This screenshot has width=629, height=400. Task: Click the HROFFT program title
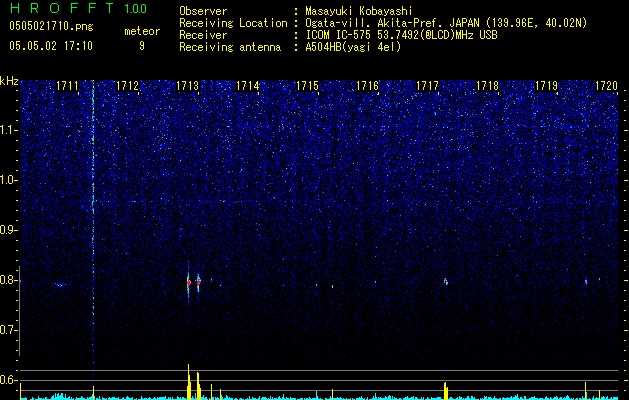(x=62, y=8)
